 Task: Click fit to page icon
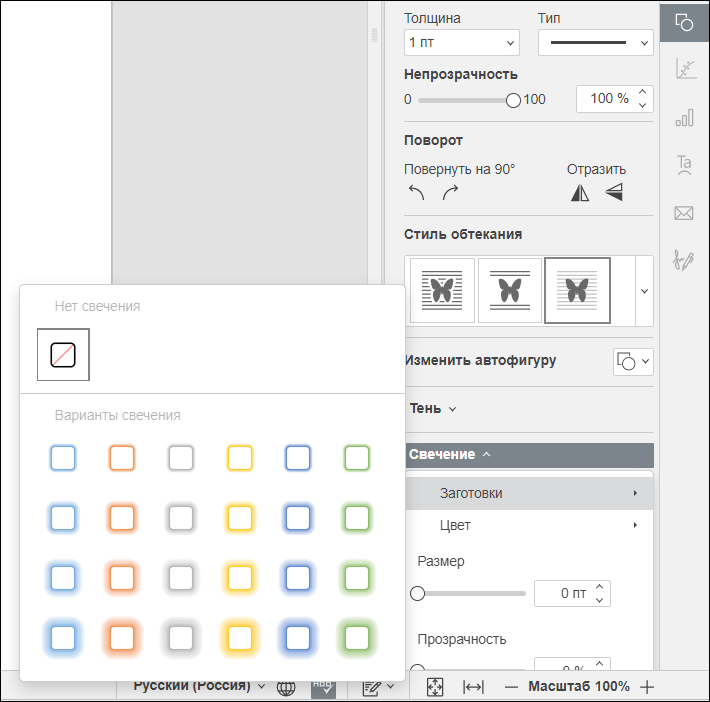(x=435, y=687)
